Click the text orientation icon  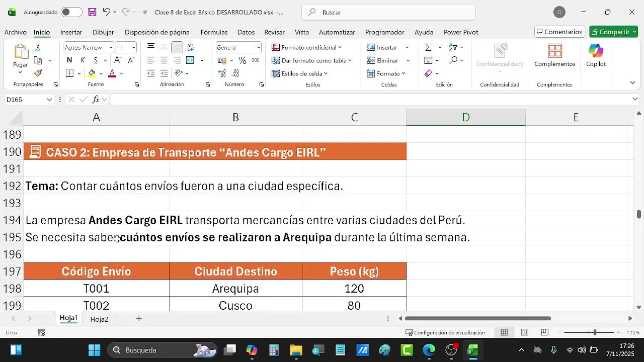point(178,73)
